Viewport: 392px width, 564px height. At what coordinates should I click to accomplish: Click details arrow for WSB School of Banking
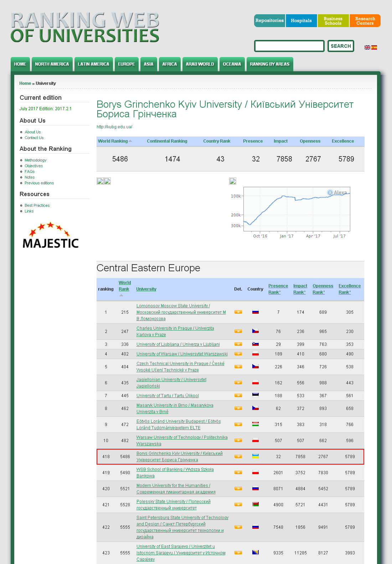(238, 472)
